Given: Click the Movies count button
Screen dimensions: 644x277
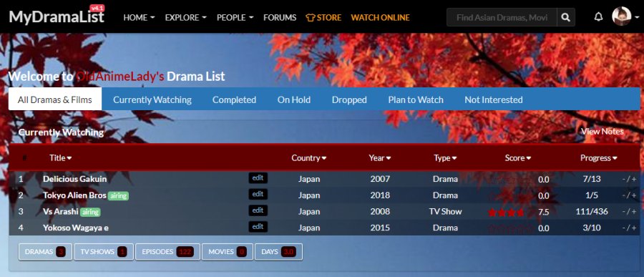Looking at the screenshot, I should pyautogui.click(x=228, y=252).
